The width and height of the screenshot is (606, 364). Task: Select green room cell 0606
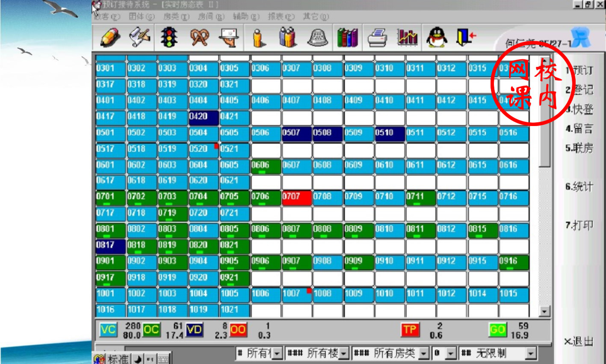tap(266, 167)
